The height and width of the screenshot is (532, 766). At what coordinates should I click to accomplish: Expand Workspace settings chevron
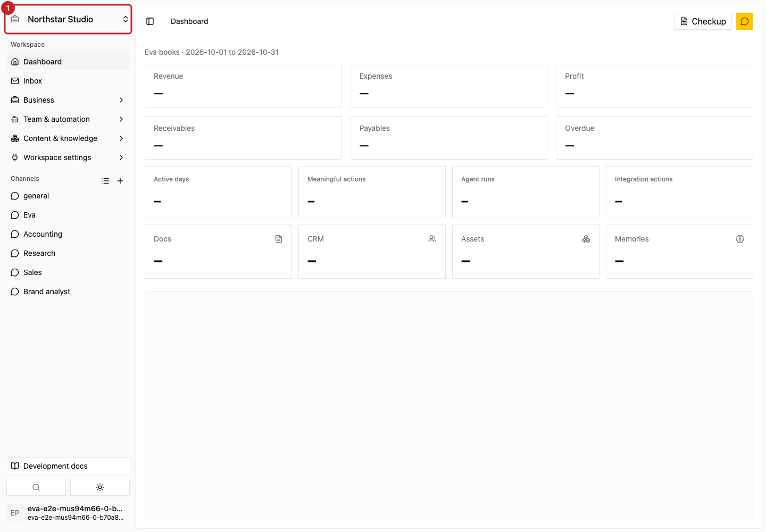(121, 157)
